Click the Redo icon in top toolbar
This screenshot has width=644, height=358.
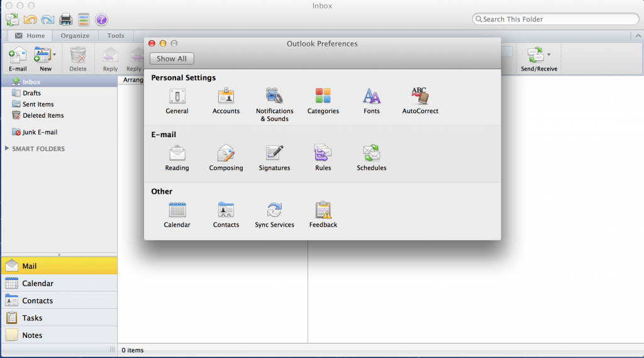pyautogui.click(x=48, y=20)
